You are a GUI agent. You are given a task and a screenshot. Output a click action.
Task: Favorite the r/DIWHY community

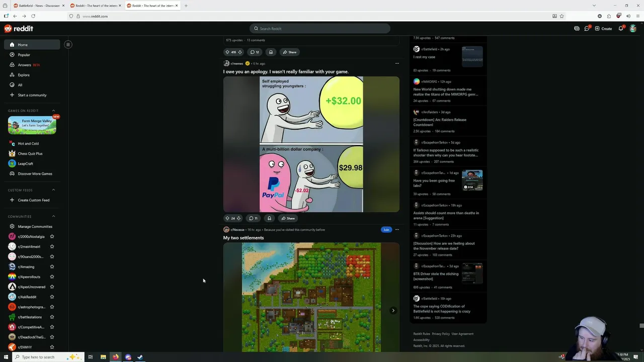pyautogui.click(x=52, y=347)
